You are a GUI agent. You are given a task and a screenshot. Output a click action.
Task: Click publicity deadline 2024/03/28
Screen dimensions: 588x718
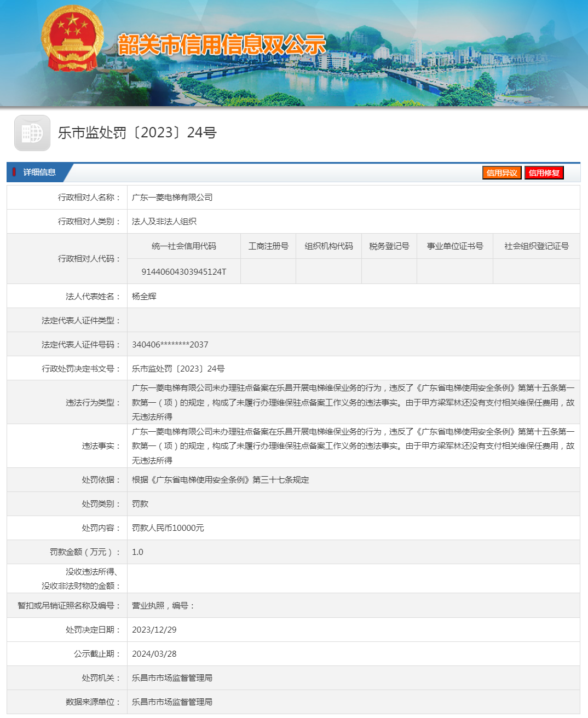click(x=154, y=654)
